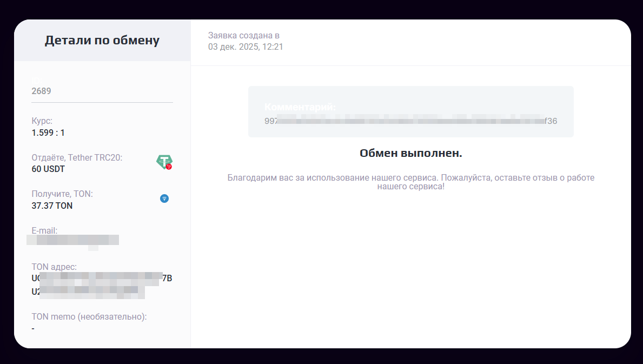Click the 'Получите, TON:' label
Screen dimensions: 643x364
coord(66,194)
